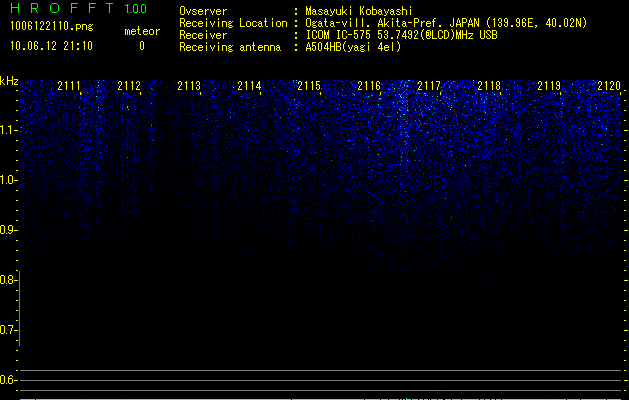Click the 2119 time marker
The height and width of the screenshot is (400, 629).
[549, 85]
